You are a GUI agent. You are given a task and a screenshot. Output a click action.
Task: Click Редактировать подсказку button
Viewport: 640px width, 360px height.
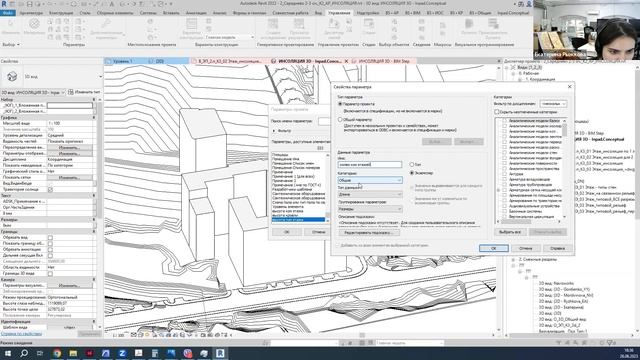tap(369, 233)
